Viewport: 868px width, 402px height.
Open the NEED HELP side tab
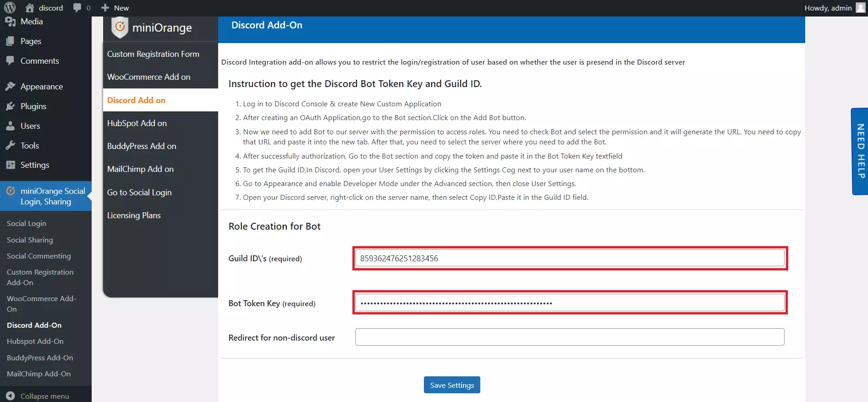(860, 151)
